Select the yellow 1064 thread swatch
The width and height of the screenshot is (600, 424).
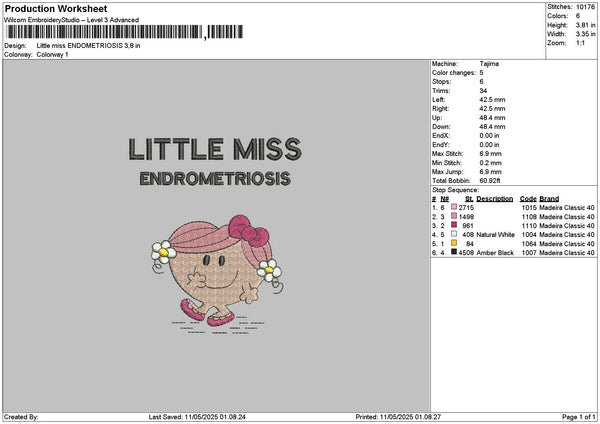[454, 243]
